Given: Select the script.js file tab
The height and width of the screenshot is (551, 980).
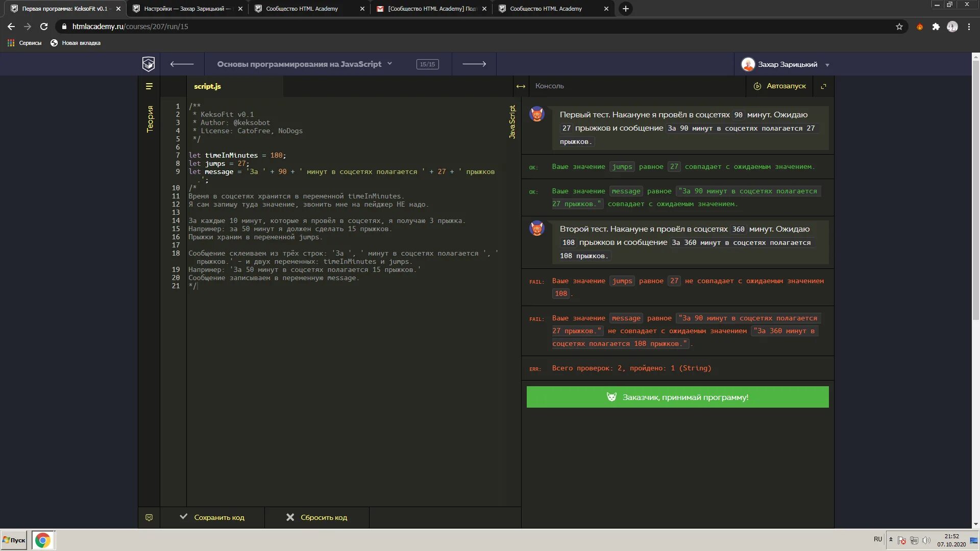Looking at the screenshot, I should coord(207,86).
